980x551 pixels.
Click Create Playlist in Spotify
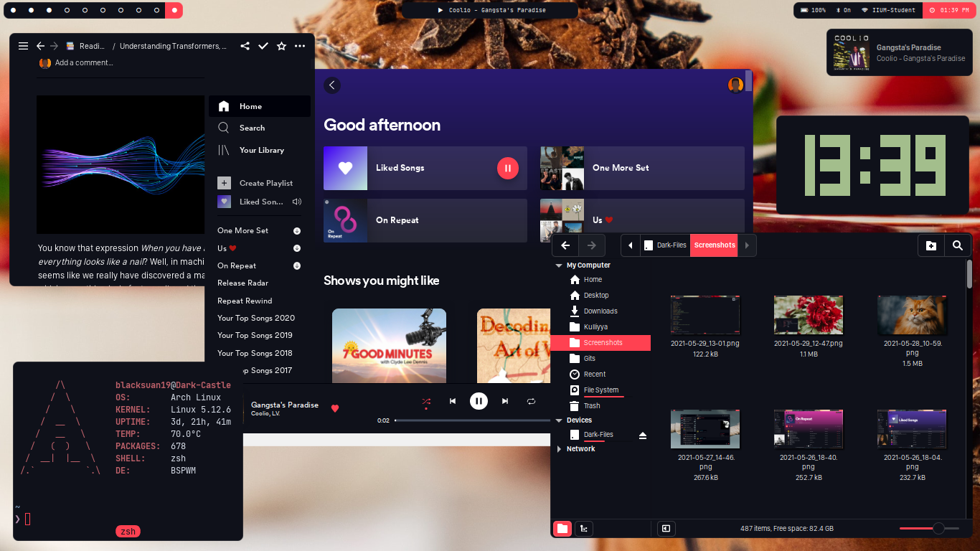click(x=265, y=183)
